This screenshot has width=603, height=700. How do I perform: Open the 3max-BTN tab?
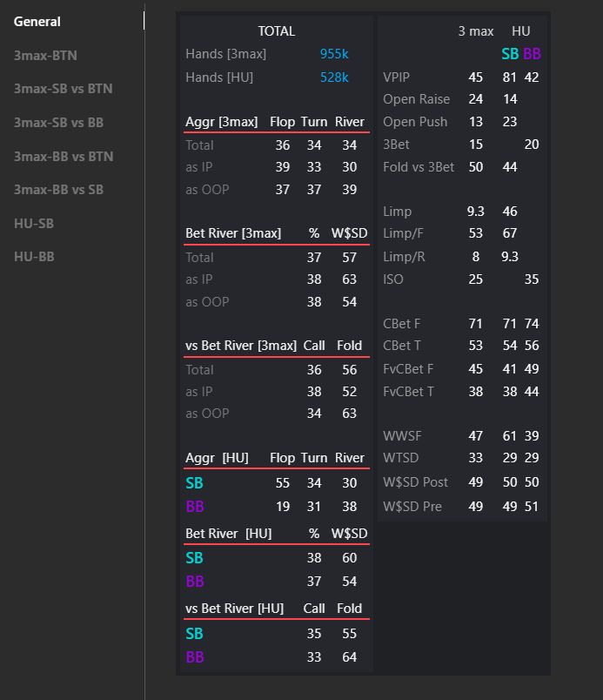(x=45, y=56)
